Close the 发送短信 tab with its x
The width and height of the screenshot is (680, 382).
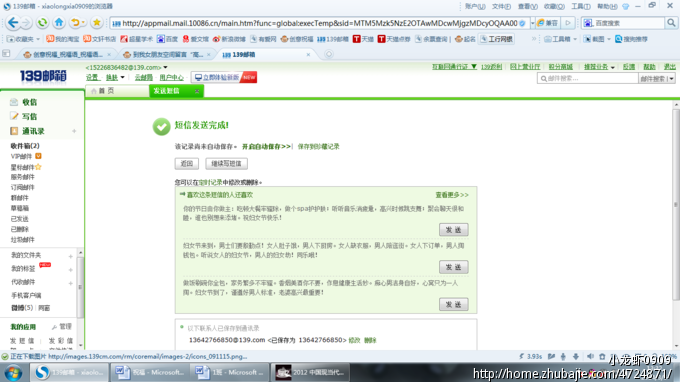pyautogui.click(x=197, y=91)
